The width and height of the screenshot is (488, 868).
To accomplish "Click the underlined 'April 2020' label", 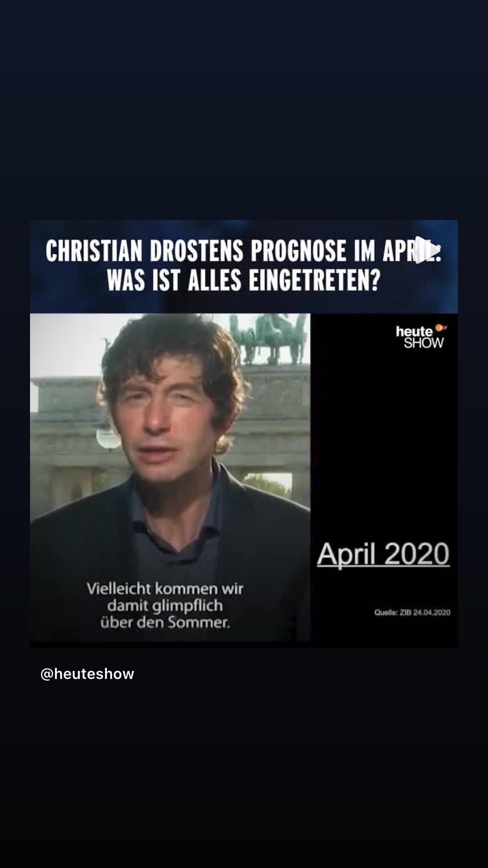I will click(383, 555).
